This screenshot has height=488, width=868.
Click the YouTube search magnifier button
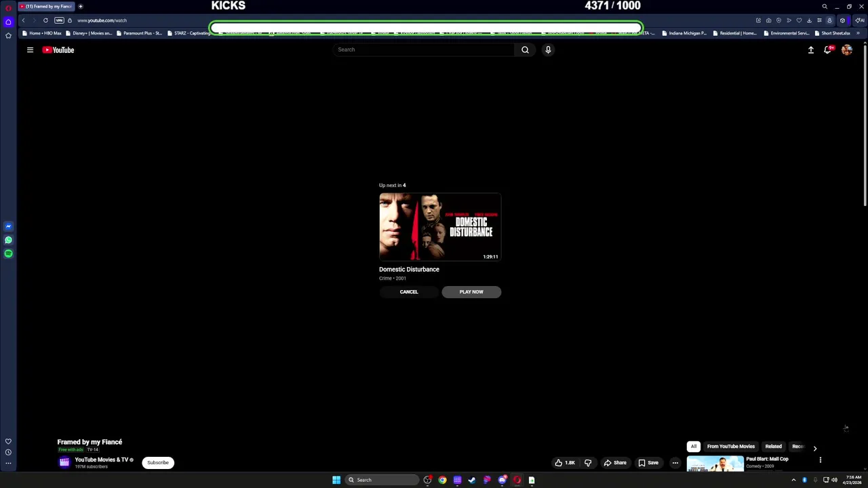(525, 49)
